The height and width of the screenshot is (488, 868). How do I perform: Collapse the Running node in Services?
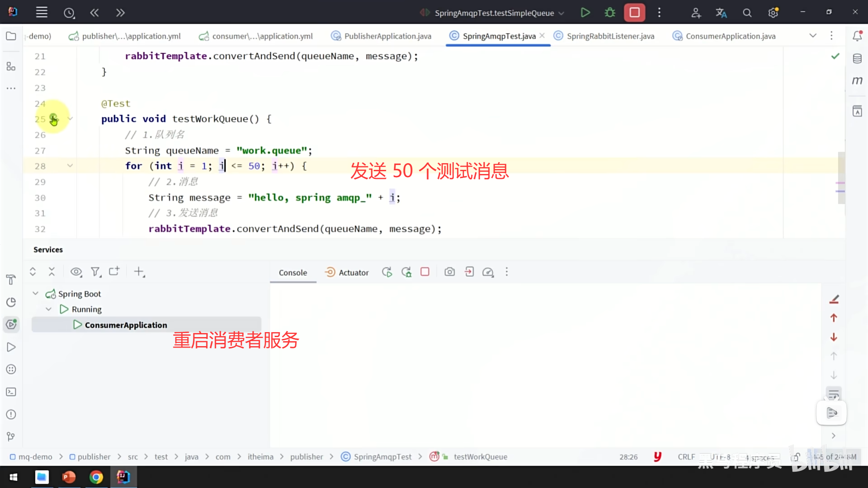coord(48,309)
